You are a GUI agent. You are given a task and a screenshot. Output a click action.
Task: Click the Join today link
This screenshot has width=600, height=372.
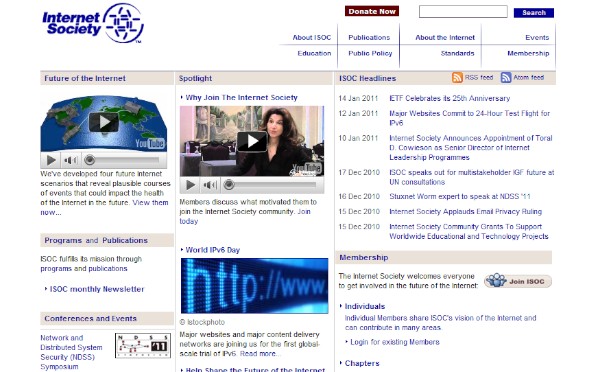click(245, 216)
